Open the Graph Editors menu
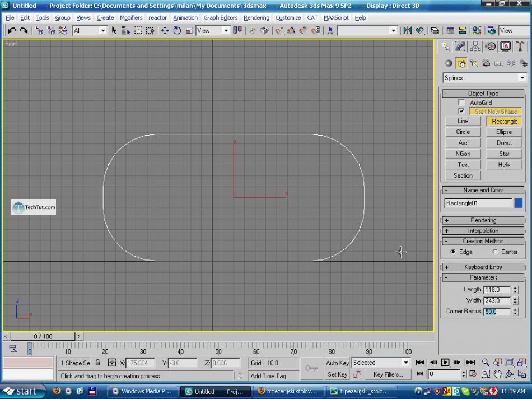Viewport: 532px width, 399px height. click(221, 18)
